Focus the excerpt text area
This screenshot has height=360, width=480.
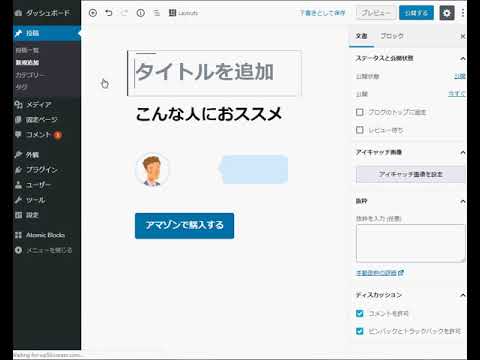click(411, 243)
